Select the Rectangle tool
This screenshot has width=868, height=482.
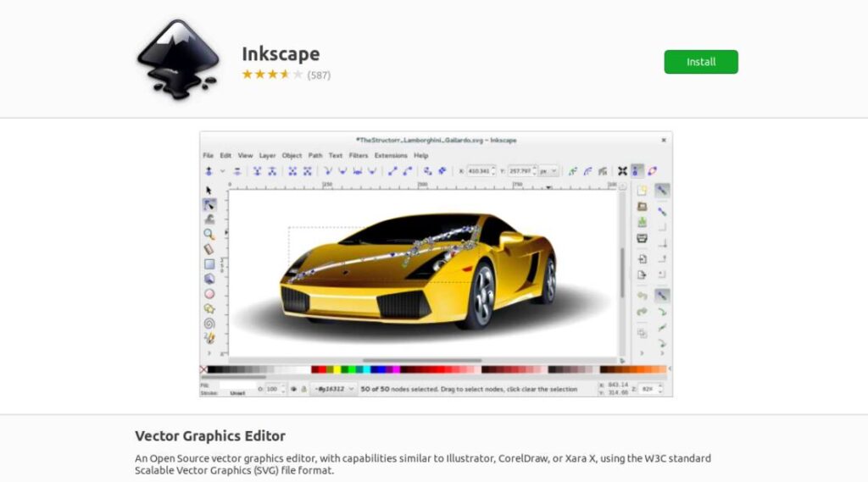pos(209,264)
